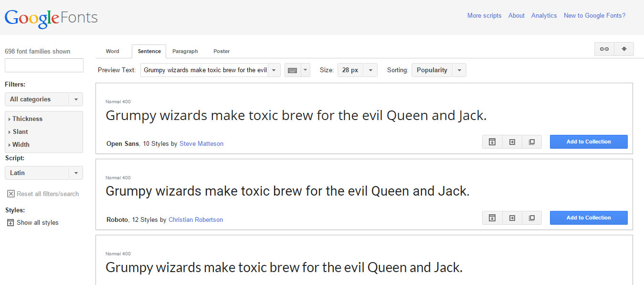Open the on-screen keyboard icon
The image size is (644, 285).
point(293,70)
